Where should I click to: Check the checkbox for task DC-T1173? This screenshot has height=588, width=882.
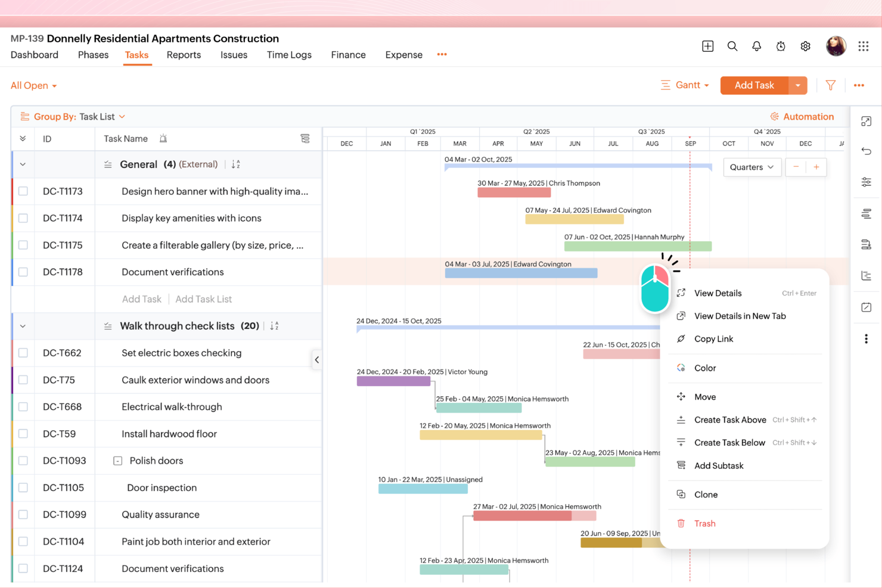pyautogui.click(x=23, y=191)
